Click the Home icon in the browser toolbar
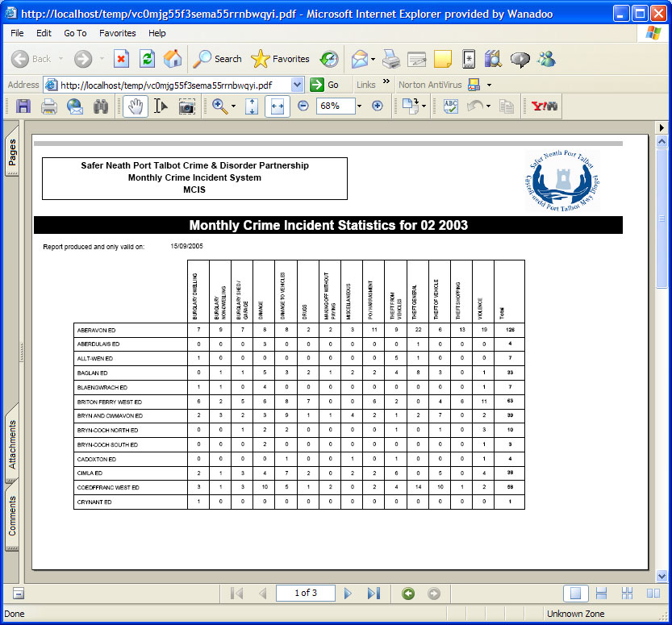The height and width of the screenshot is (625, 672). [x=173, y=59]
